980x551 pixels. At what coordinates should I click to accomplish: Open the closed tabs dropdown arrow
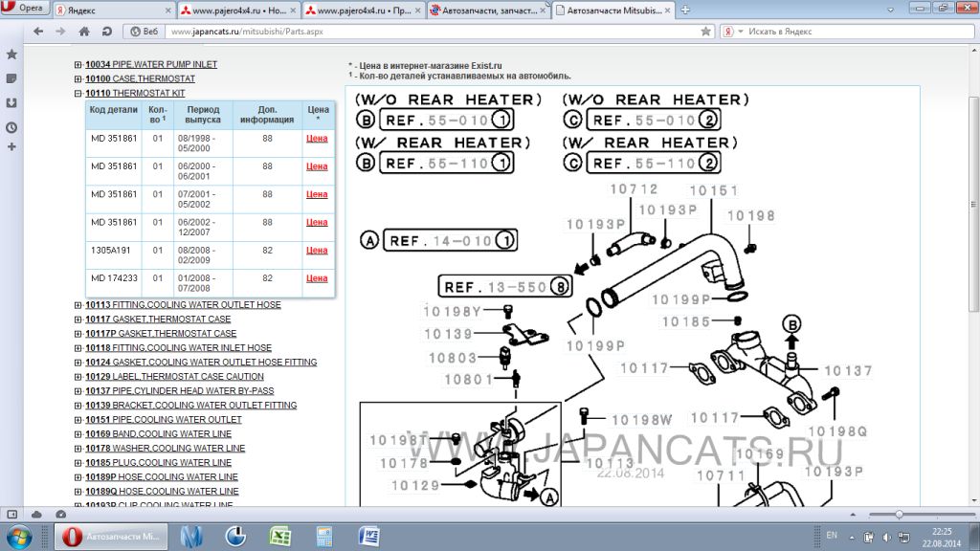(x=890, y=10)
